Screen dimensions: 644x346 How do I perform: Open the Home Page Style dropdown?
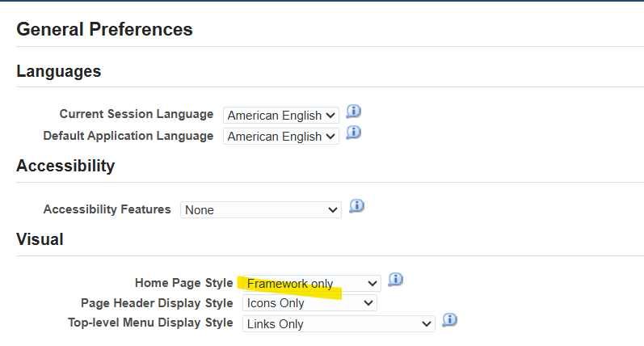312,284
